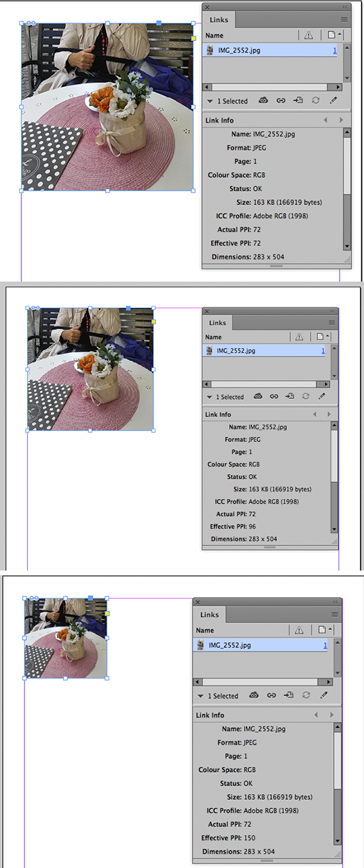This screenshot has height=868, width=364.
Task: Click the smallest placed flower image thumbnail
Action: (65, 638)
